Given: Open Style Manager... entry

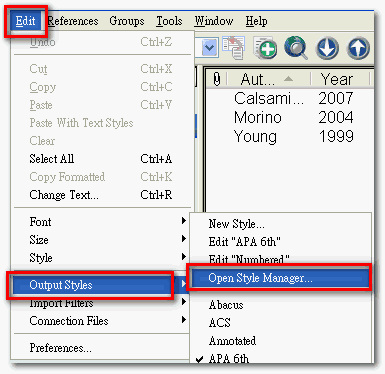Looking at the screenshot, I should click(280, 278).
